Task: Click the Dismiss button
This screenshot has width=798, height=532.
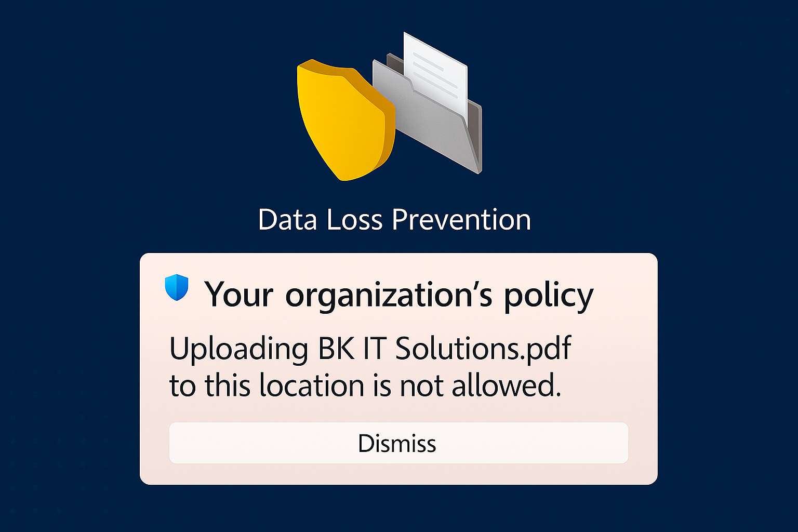Action: click(398, 443)
